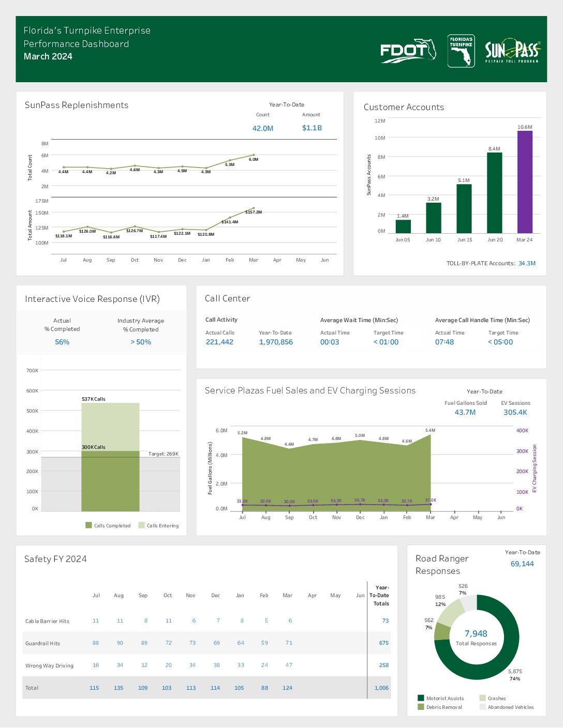Click the 6.0M March count data label
The width and height of the screenshot is (563, 728).
[254, 159]
